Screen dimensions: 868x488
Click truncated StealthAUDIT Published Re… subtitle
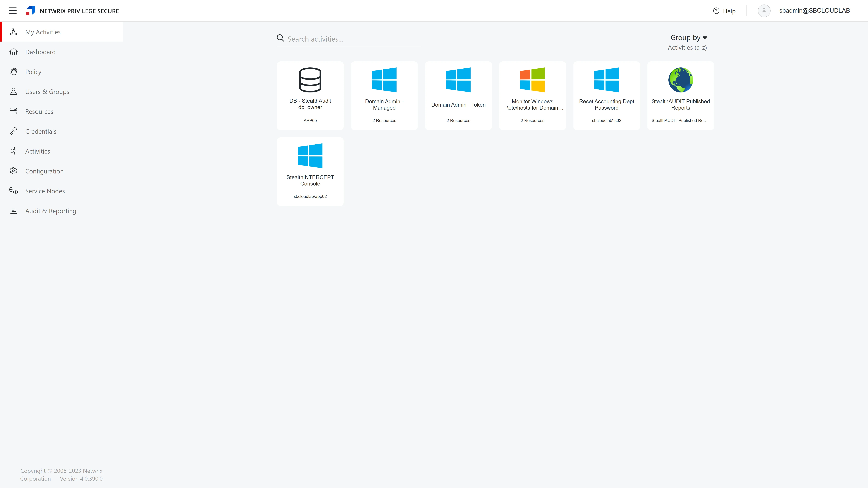679,120
